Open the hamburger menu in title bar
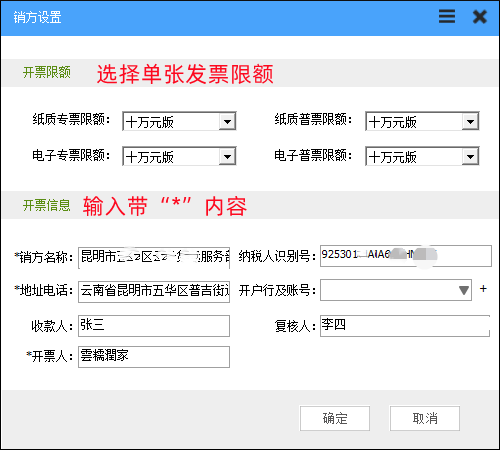500x450 pixels. pos(447,16)
